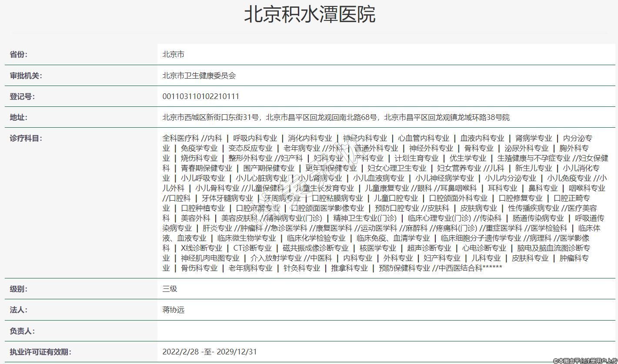
Task: Click the 级别 row label
Action: tap(19, 289)
